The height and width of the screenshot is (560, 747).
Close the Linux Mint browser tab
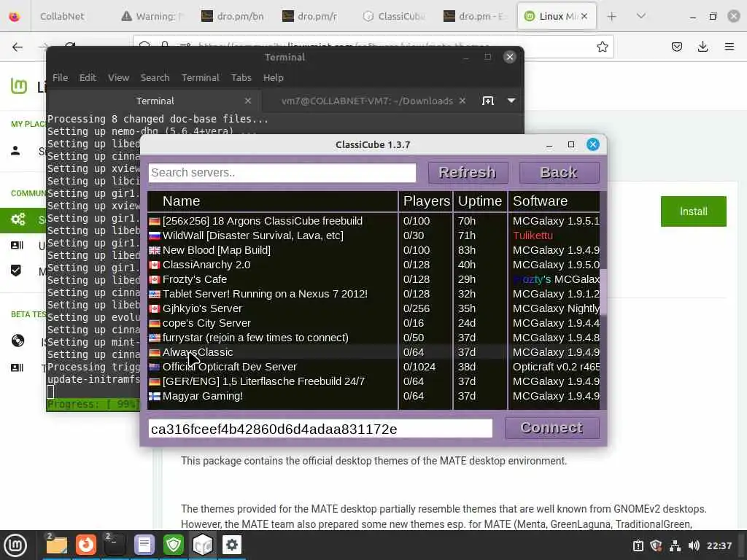click(584, 16)
